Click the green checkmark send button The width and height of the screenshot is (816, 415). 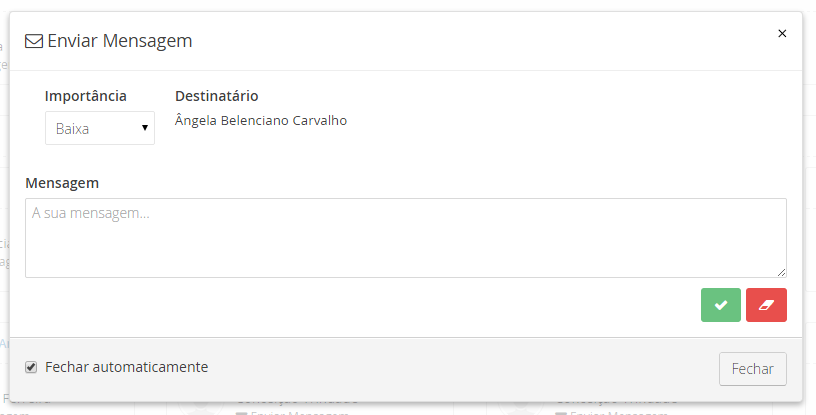720,305
